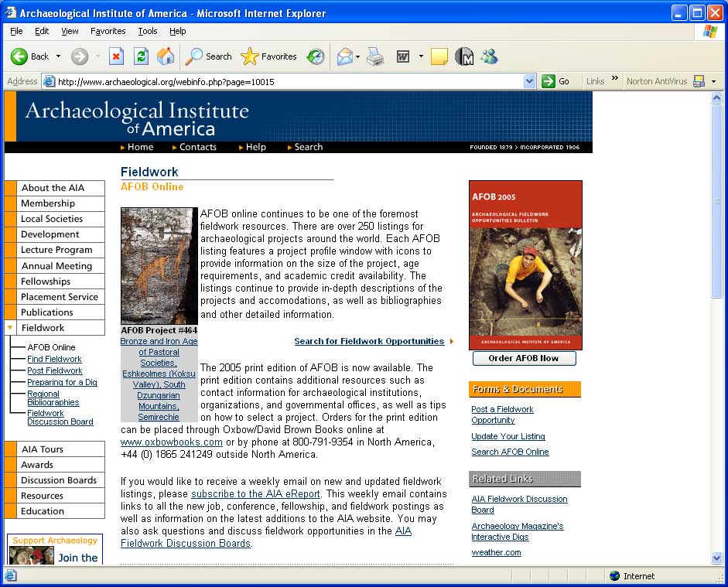This screenshot has width=728, height=587.
Task: Click the Windows flag logo
Action: 710,32
